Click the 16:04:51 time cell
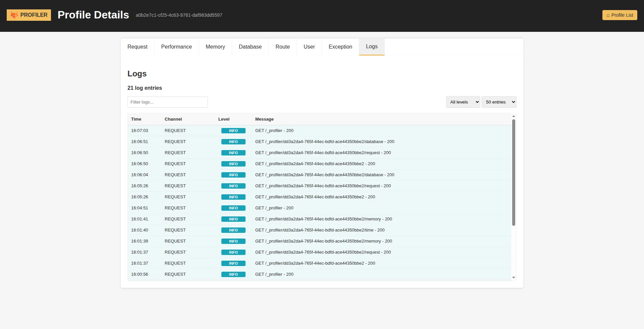 [140, 208]
